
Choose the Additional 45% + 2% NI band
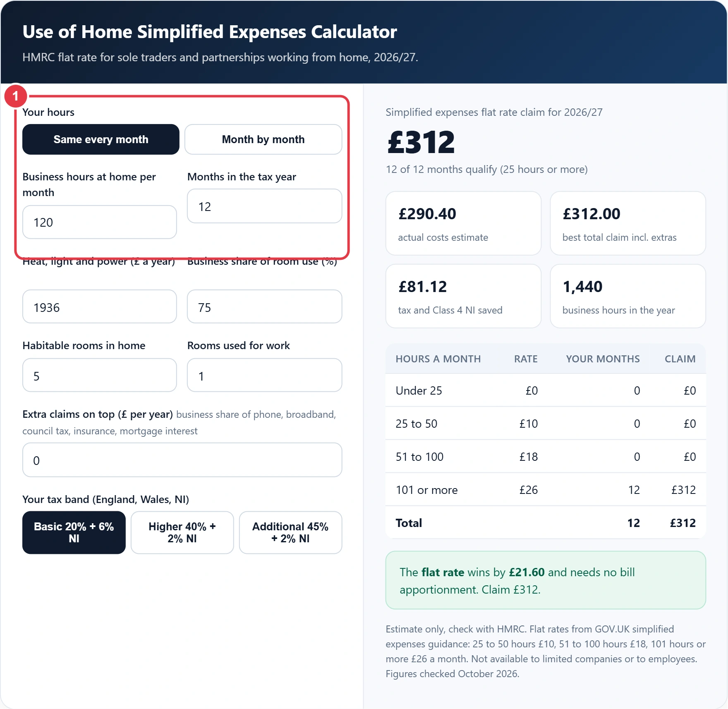[x=290, y=532]
